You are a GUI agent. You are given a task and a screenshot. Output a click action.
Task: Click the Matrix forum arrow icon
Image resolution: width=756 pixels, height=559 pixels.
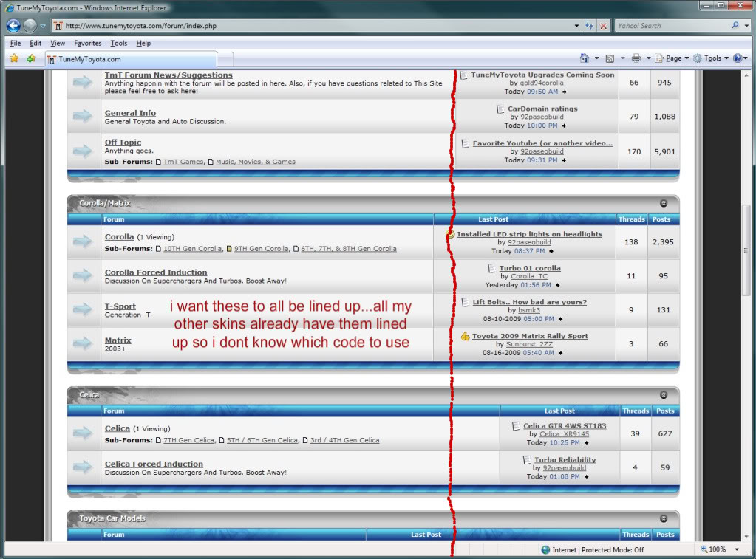[x=83, y=343]
